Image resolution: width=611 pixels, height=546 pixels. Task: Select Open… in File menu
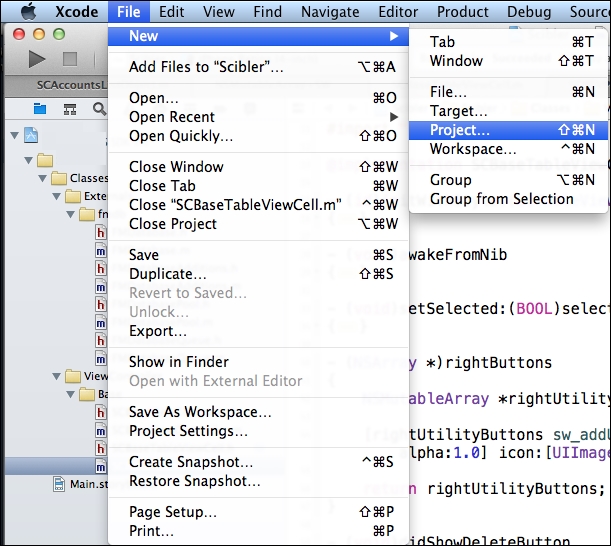tap(258, 98)
